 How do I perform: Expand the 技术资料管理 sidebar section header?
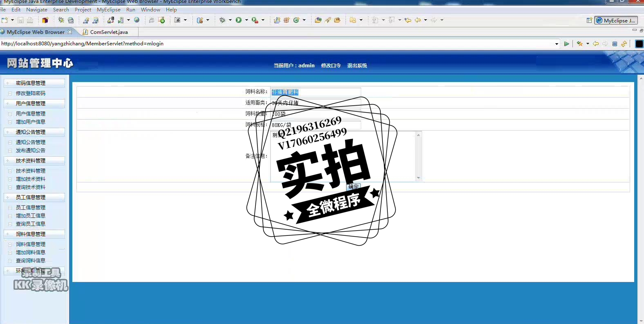pyautogui.click(x=34, y=160)
